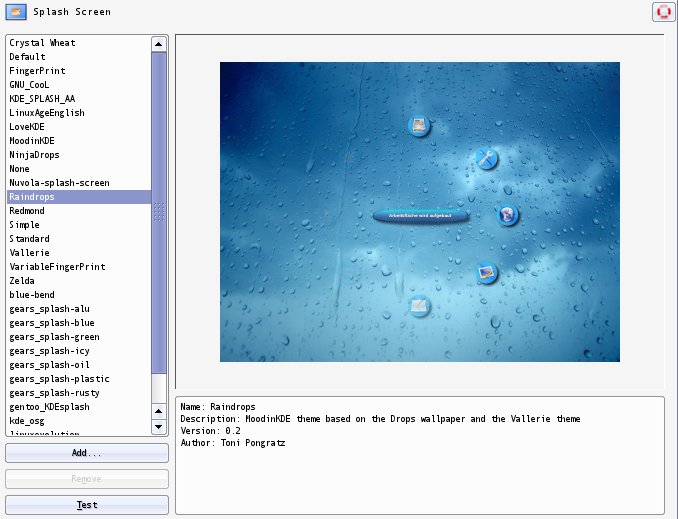Select the gentoo_KDEsplash theme
The width and height of the screenshot is (678, 519).
[79, 407]
